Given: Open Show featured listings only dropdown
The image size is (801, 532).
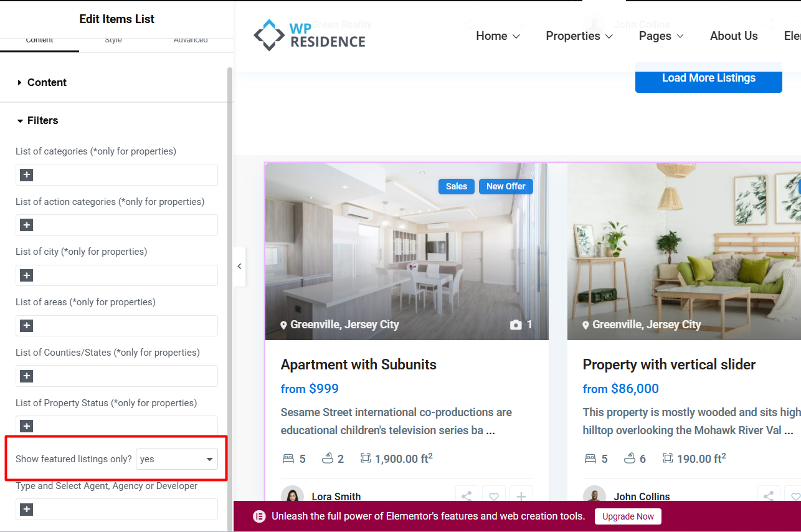Looking at the screenshot, I should coord(177,459).
